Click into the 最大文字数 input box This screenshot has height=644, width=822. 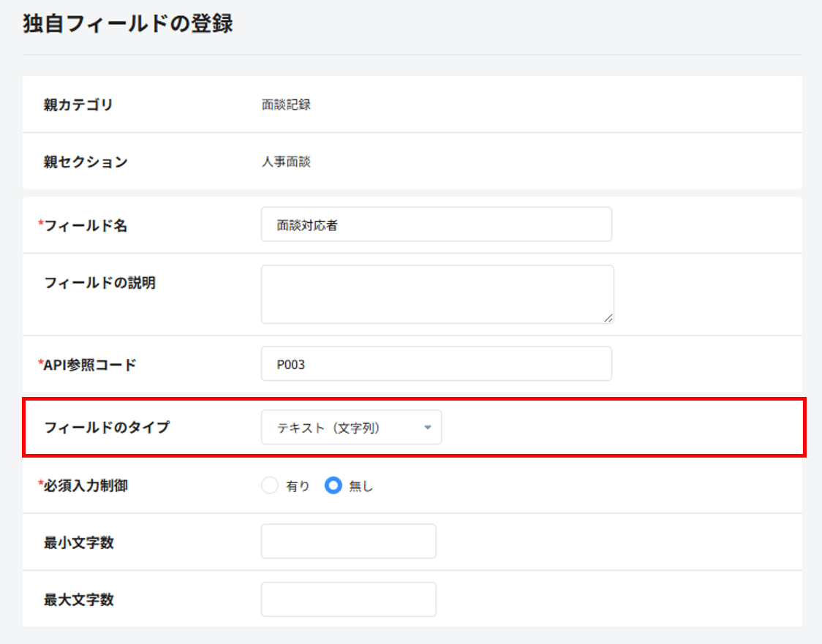point(348,599)
